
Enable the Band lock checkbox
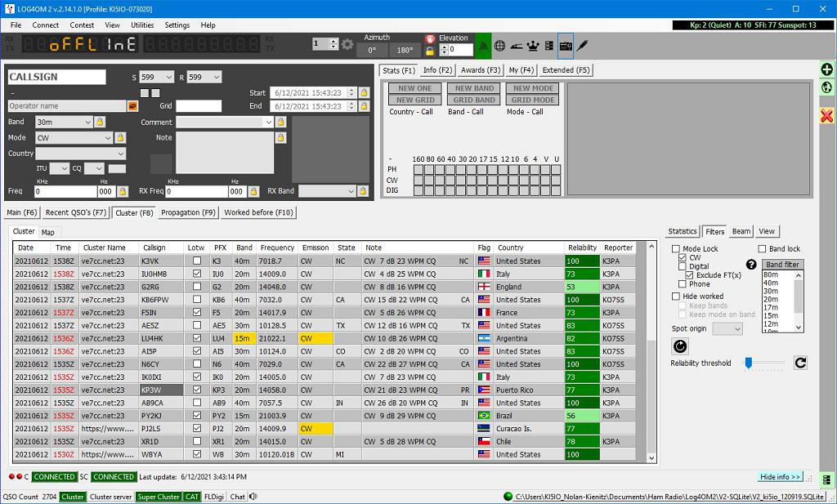click(763, 249)
